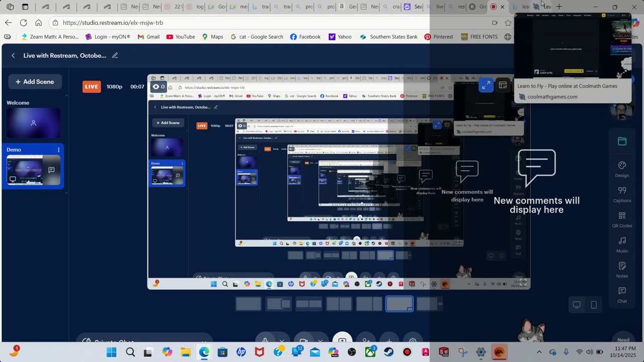644x362 pixels.
Task: Open Windows Settings gear on taskbar
Action: click(481, 352)
